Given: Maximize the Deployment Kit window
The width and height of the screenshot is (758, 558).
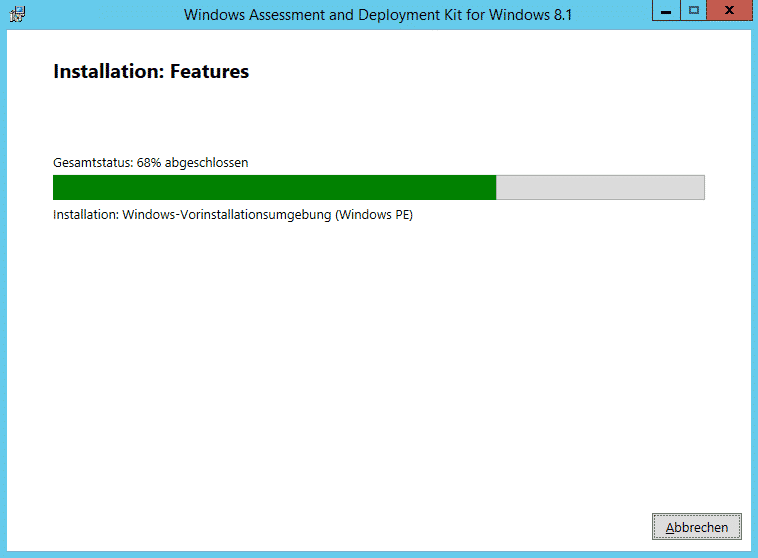Looking at the screenshot, I should click(694, 10).
